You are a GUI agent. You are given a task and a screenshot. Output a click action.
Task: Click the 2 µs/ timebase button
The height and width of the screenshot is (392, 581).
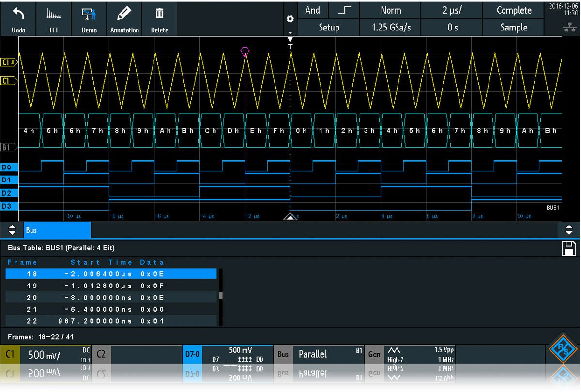[452, 10]
